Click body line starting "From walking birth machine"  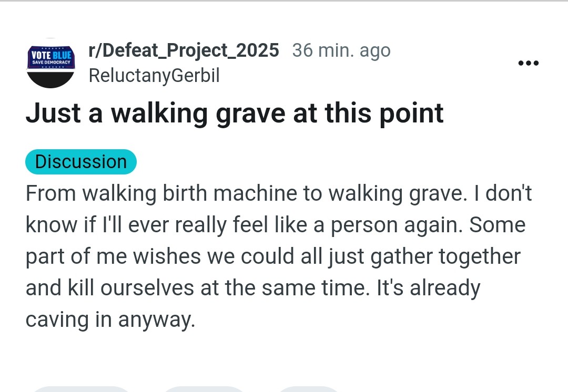[279, 193]
